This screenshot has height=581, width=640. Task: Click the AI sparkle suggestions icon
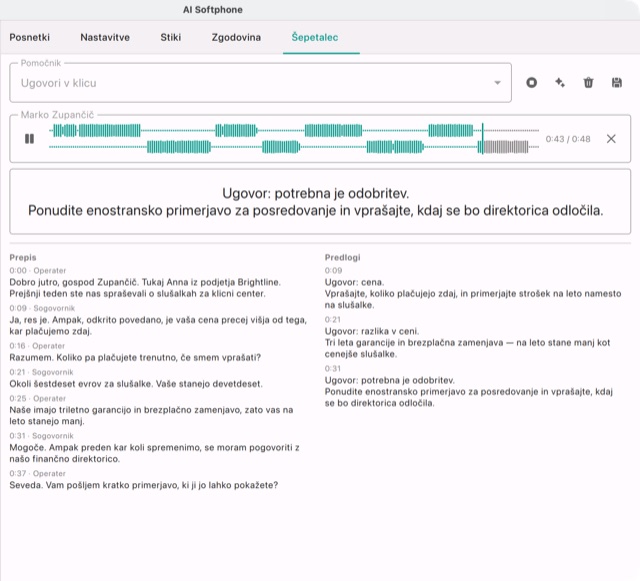(560, 83)
